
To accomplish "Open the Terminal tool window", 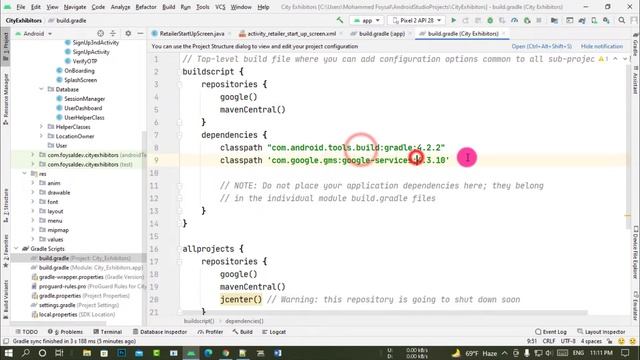I will (x=108, y=332).
